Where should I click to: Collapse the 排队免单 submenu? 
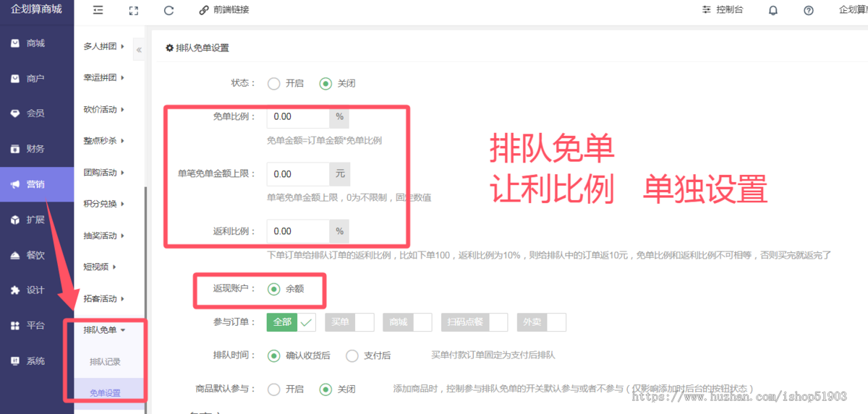(104, 330)
